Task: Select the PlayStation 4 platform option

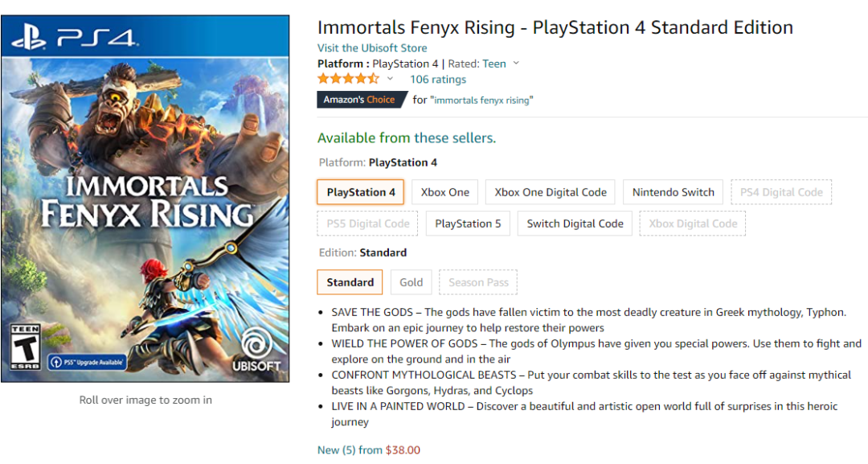Action: pyautogui.click(x=361, y=192)
